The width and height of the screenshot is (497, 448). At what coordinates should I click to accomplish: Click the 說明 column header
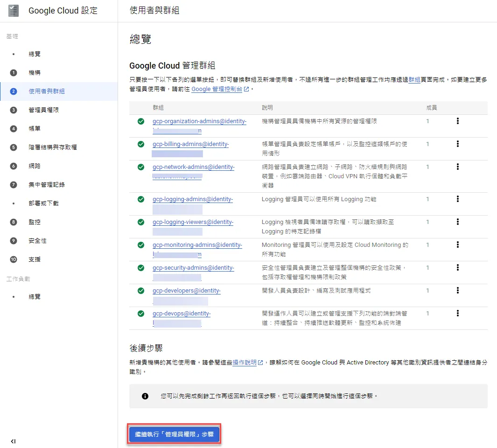point(267,108)
